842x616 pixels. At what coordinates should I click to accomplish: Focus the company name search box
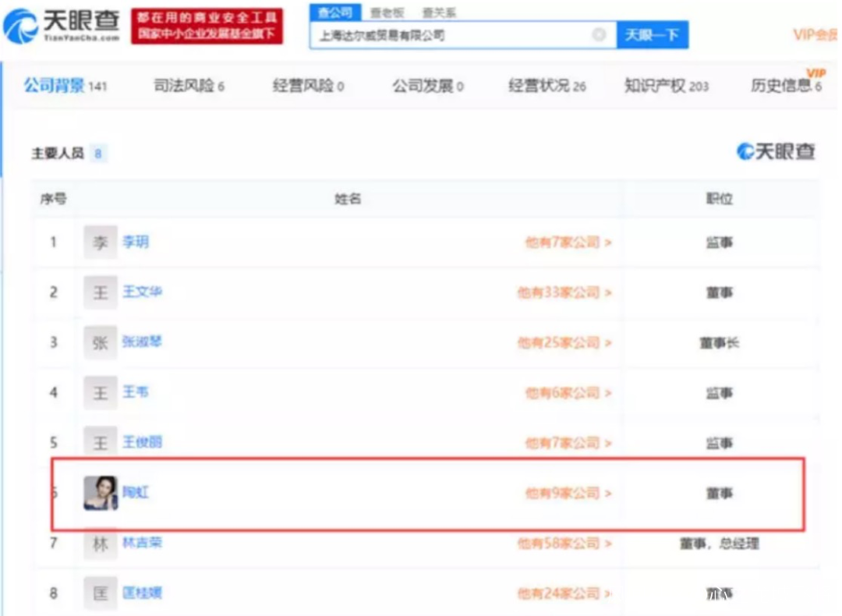tap(463, 35)
